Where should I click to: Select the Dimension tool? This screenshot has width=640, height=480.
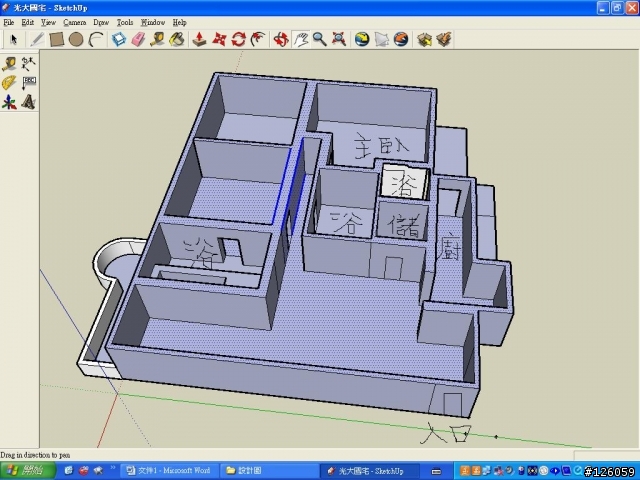click(x=29, y=64)
